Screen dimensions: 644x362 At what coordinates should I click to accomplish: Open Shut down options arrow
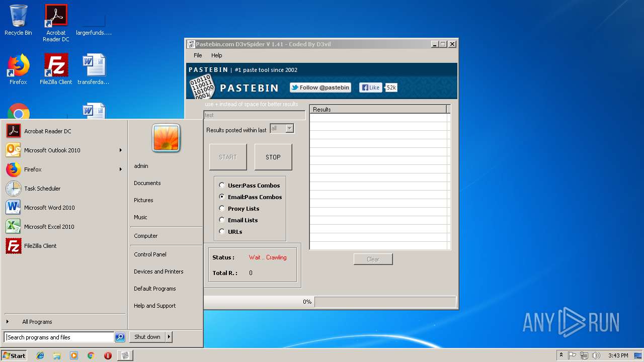(169, 337)
